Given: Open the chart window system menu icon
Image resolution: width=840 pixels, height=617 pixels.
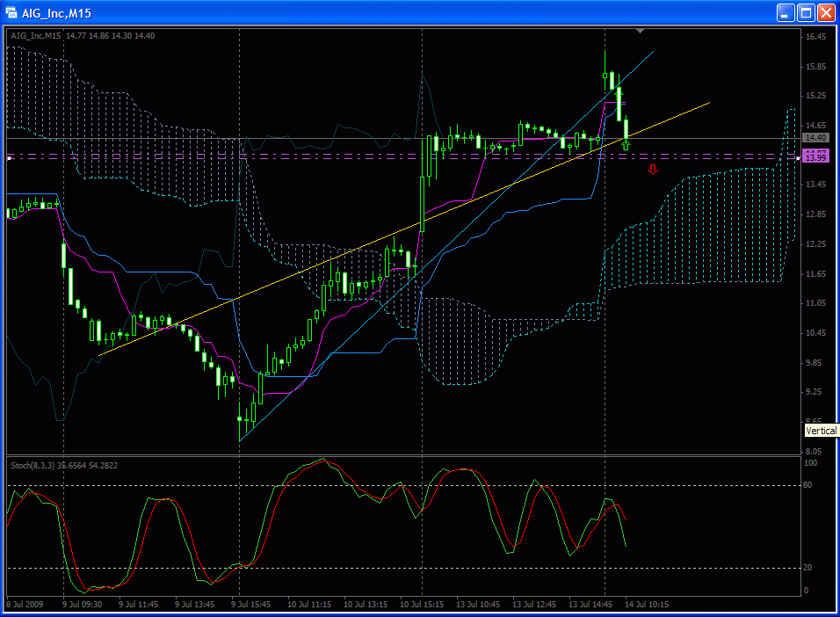Looking at the screenshot, I should pyautogui.click(x=11, y=11).
